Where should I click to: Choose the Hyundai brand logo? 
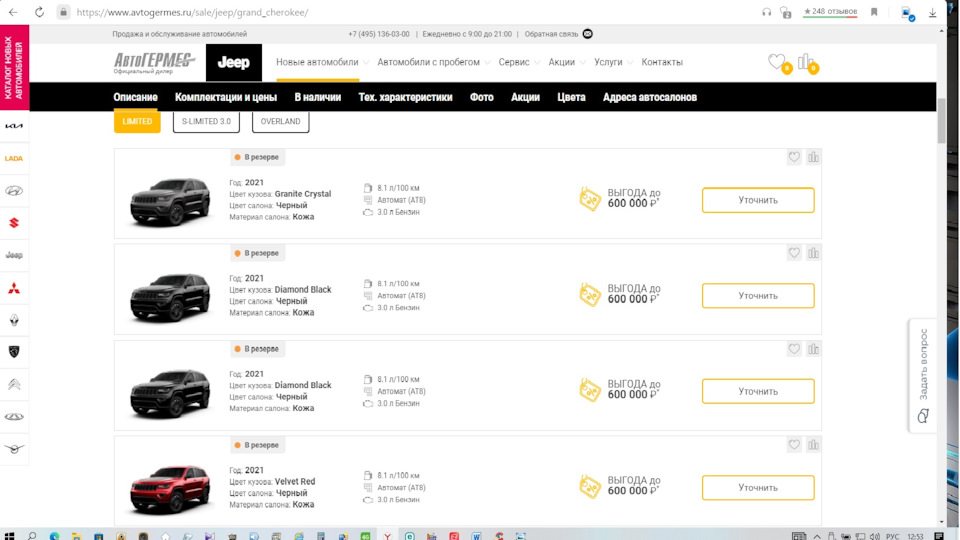(x=14, y=191)
